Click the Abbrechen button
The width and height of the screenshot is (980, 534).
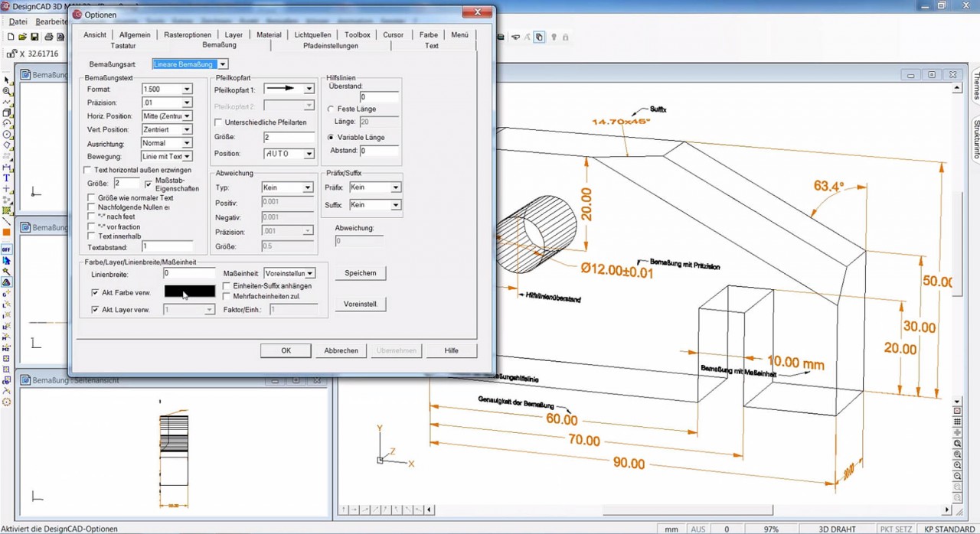pos(341,350)
